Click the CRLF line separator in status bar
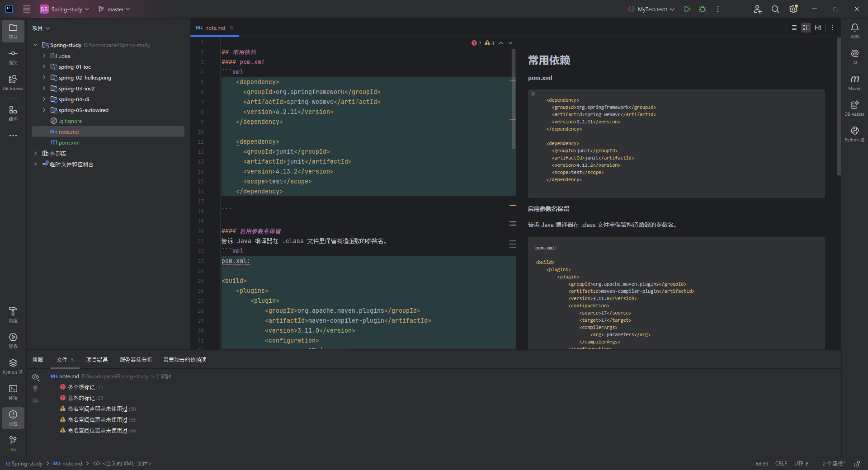868x470 pixels. (x=781, y=464)
